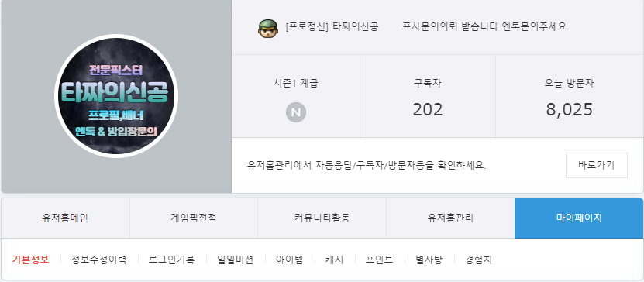The height and width of the screenshot is (282, 644).
Task: Click the [프로정신] 타짜의신공 nickname
Action: tap(332, 26)
